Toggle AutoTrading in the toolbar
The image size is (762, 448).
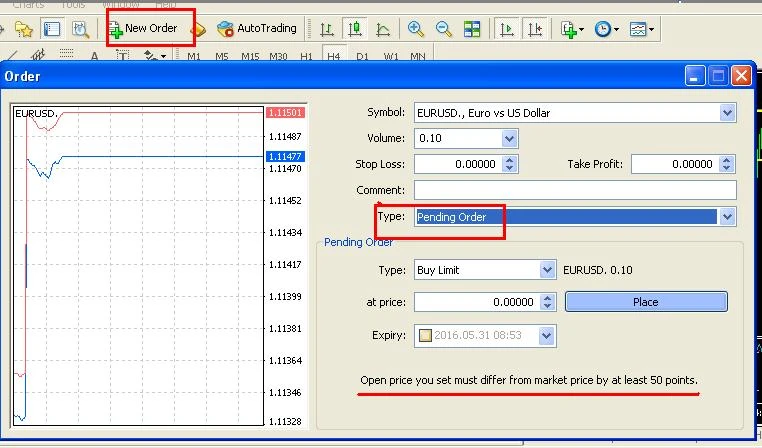(x=256, y=29)
